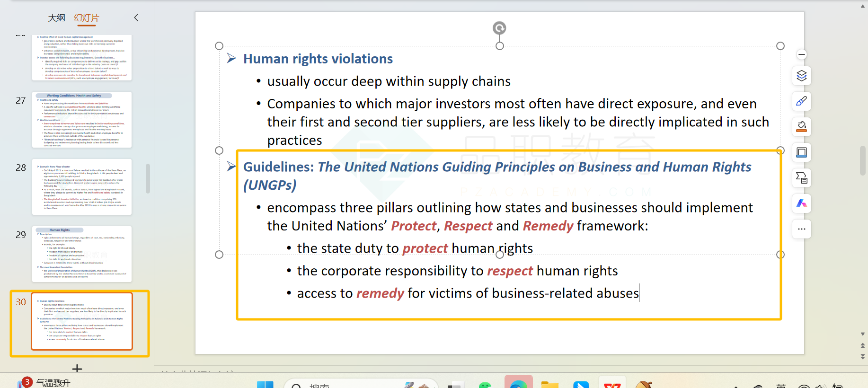Click scroll down arrow of editor scrollbar
Viewport: 868px width, 388px height.
click(863, 334)
